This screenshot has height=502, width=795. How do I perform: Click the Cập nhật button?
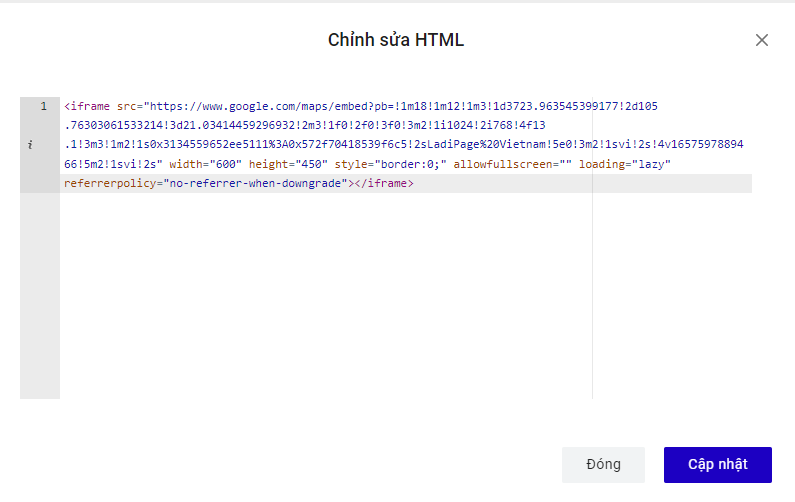[717, 465]
